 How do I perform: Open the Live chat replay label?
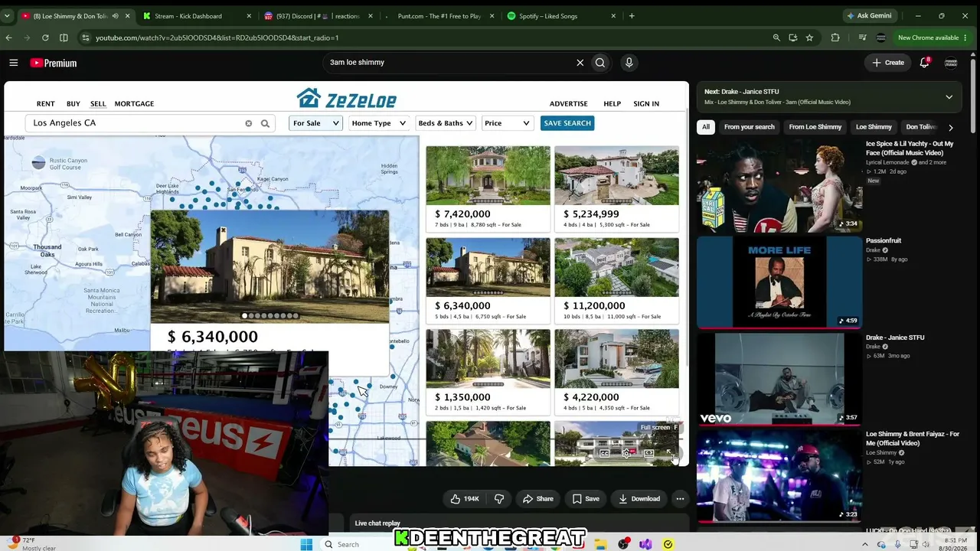point(377,523)
